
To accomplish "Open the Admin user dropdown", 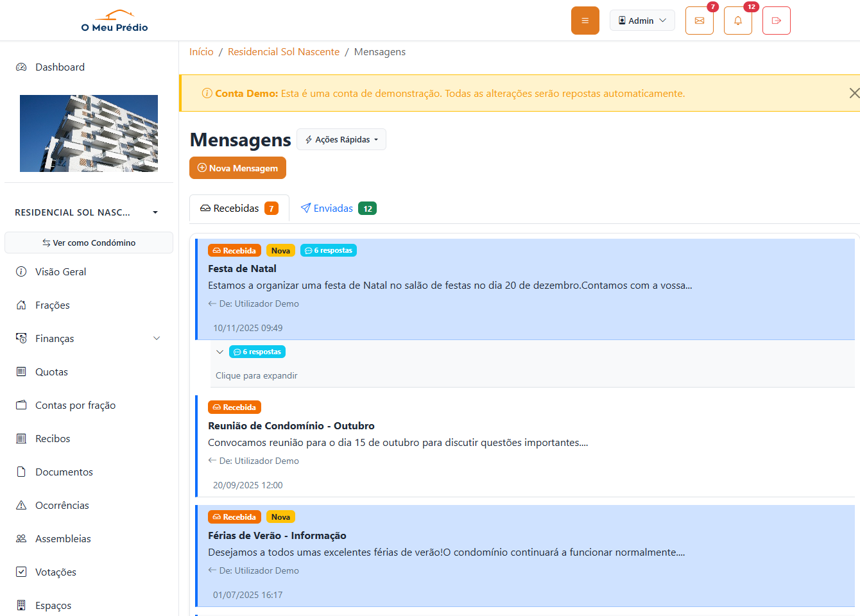I will [x=642, y=21].
